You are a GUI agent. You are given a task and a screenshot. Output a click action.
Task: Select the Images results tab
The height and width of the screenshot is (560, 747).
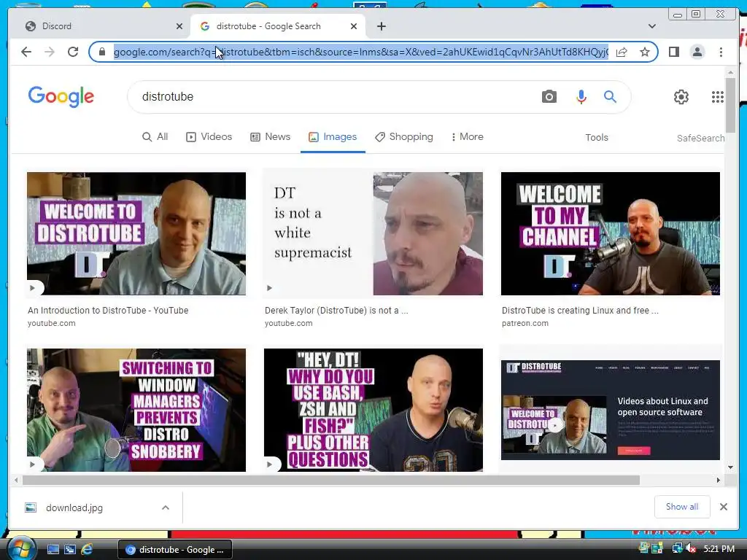tap(333, 136)
